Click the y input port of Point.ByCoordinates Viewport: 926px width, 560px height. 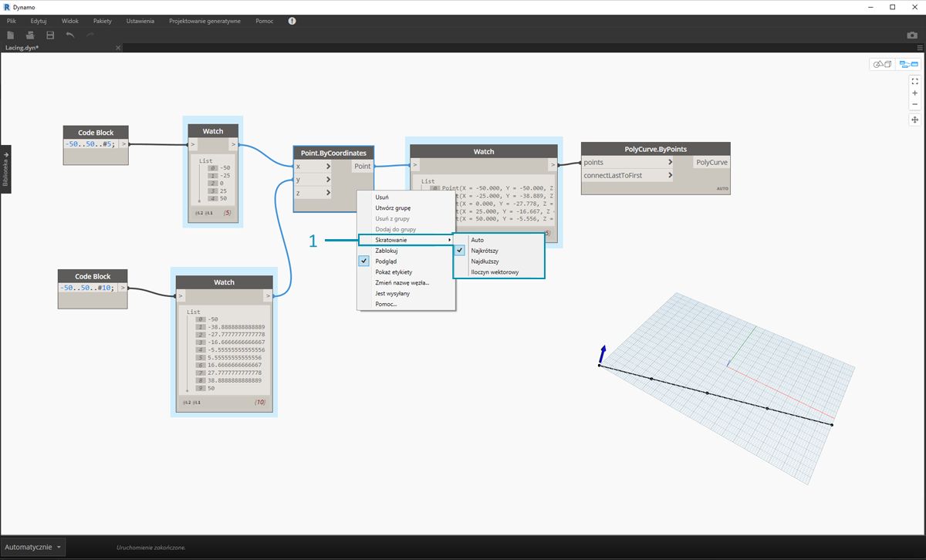click(313, 180)
